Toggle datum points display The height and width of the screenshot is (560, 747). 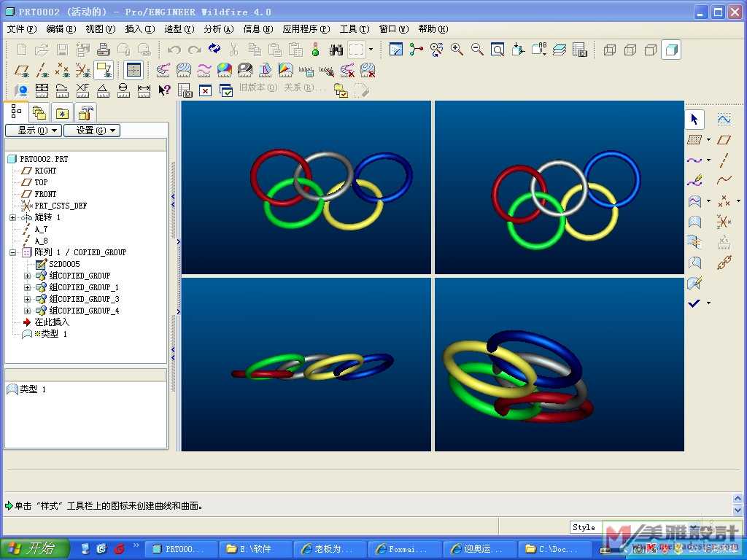click(63, 70)
